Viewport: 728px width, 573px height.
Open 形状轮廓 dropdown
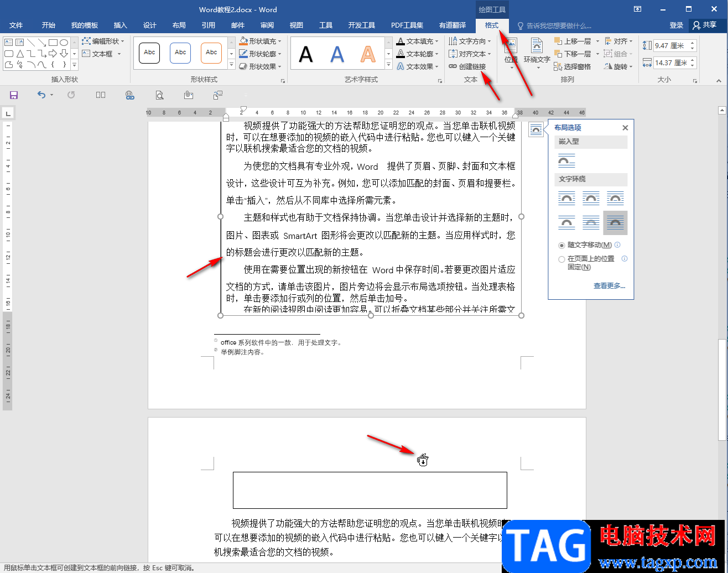(x=261, y=54)
